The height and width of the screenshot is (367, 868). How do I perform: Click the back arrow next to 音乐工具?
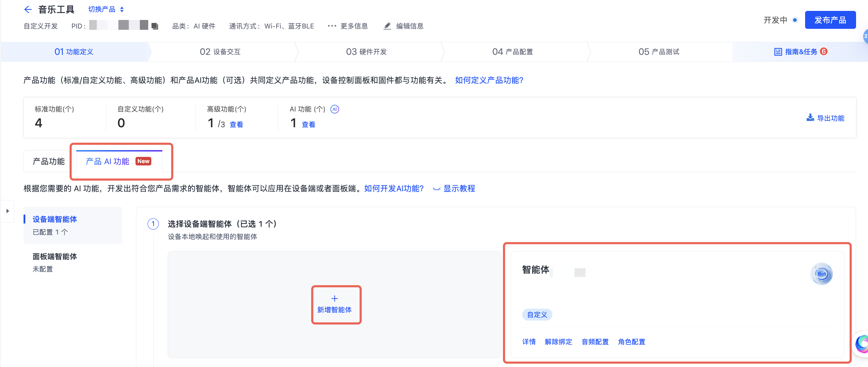(28, 9)
